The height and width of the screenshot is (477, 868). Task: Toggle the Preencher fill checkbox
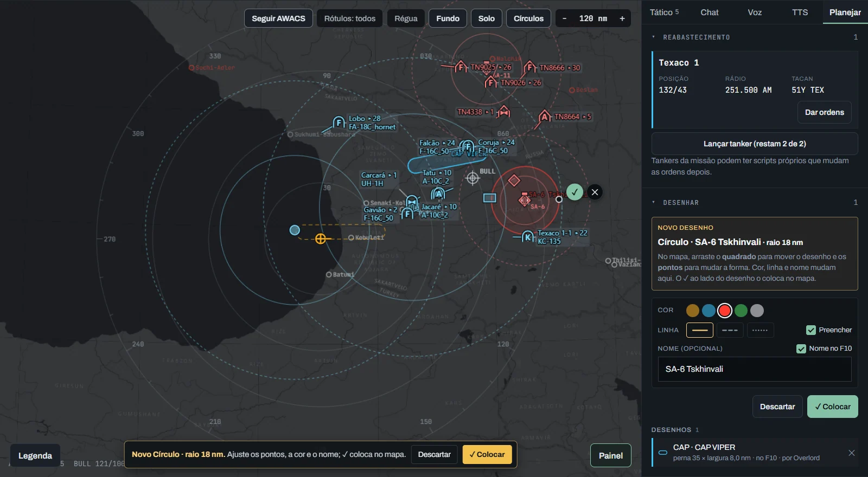tap(811, 330)
